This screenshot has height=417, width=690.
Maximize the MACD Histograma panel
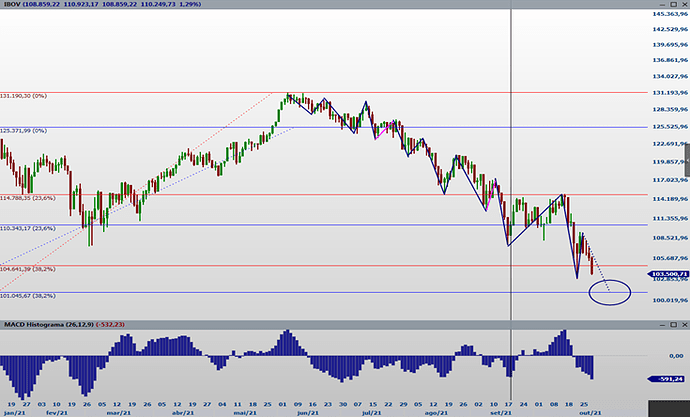tap(674, 325)
